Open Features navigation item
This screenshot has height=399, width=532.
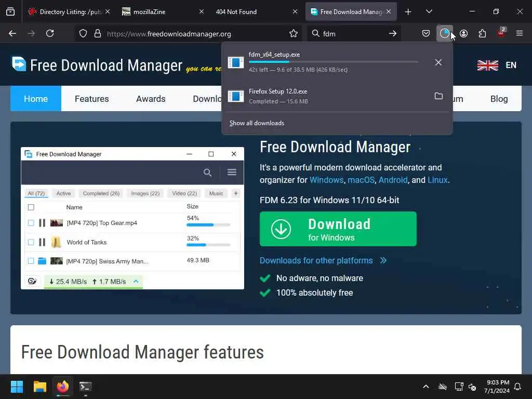point(91,99)
